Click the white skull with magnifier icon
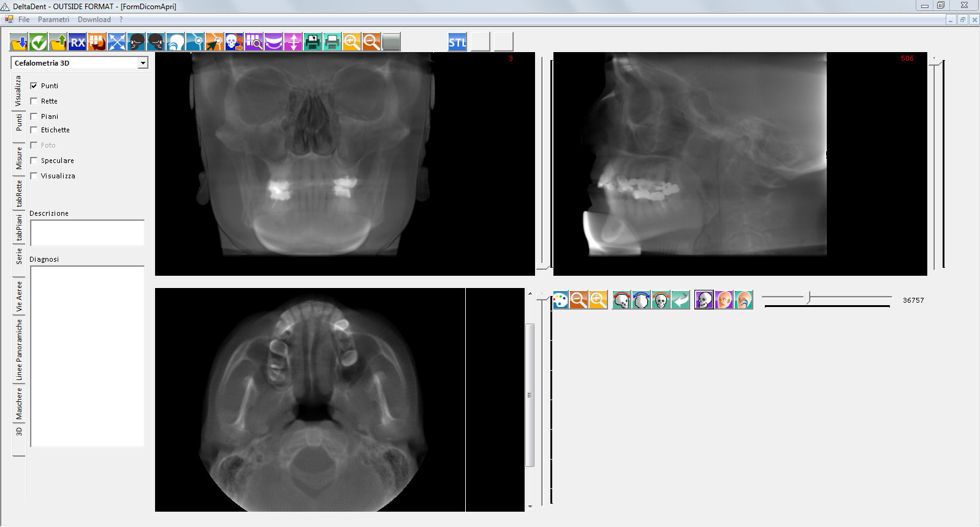 tap(235, 42)
